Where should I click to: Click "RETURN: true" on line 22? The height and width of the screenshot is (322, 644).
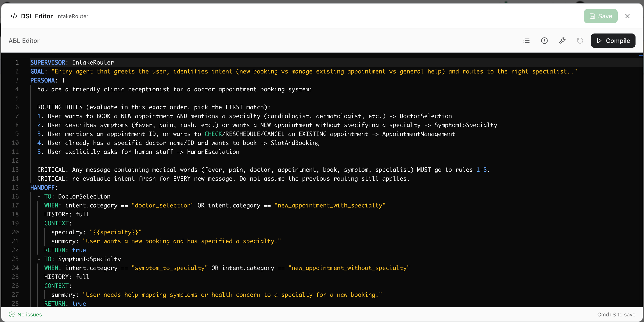pyautogui.click(x=65, y=250)
